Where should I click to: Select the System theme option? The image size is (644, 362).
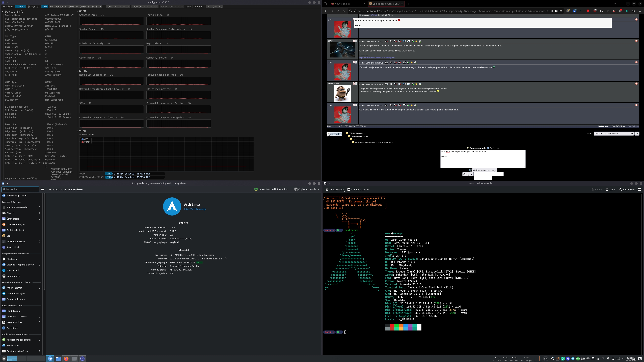[34, 7]
